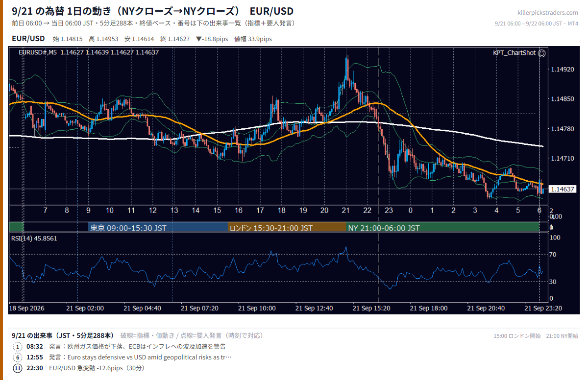Click the 21:00 NY開始 legend note

tap(562, 336)
